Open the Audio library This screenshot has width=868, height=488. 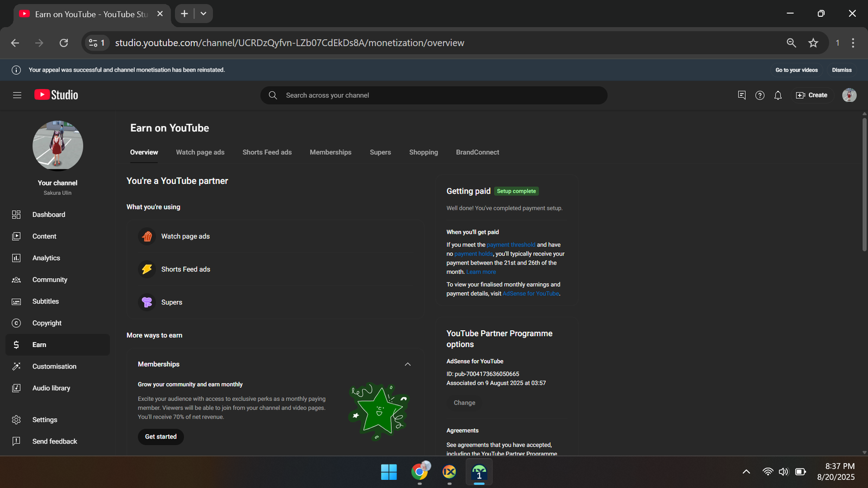[58, 388]
